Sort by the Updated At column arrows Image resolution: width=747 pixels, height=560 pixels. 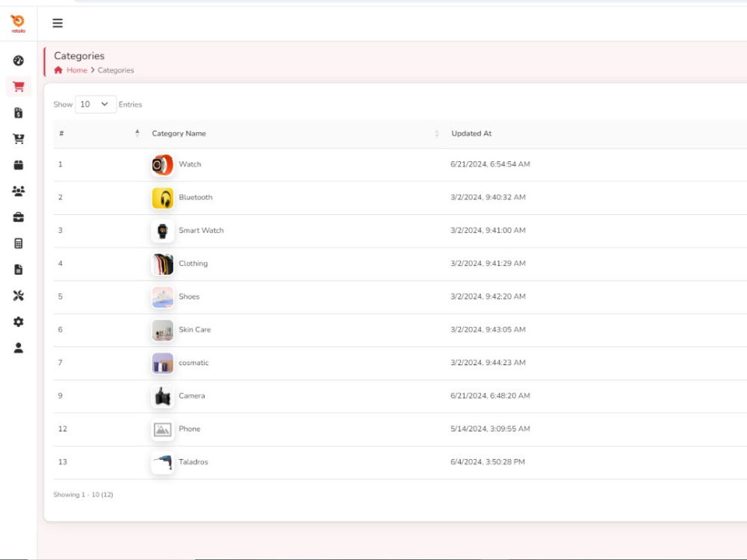click(437, 133)
